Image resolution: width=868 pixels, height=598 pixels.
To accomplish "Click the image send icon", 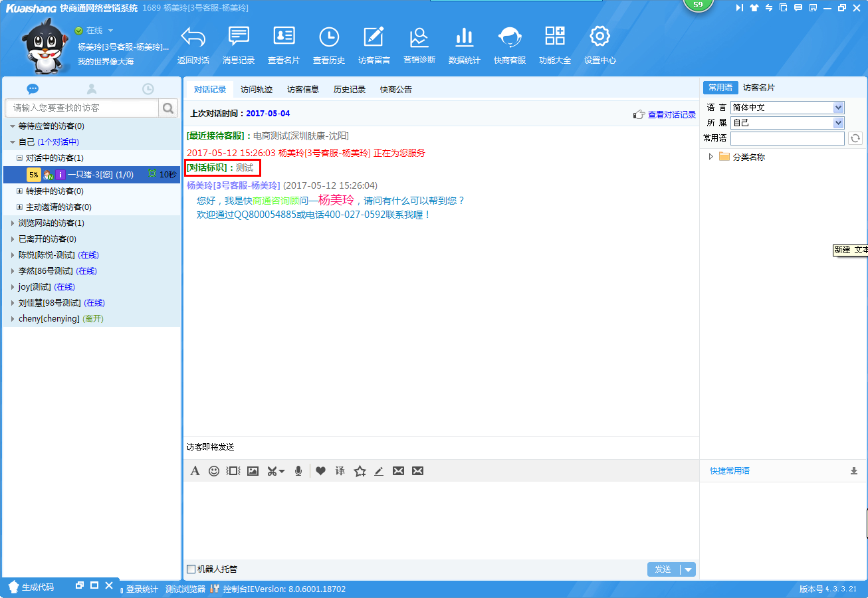I will click(253, 471).
